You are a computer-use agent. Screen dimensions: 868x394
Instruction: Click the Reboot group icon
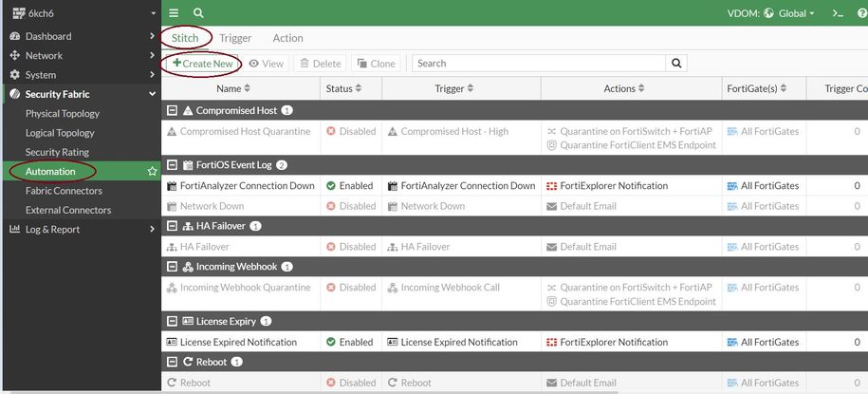[x=187, y=362]
